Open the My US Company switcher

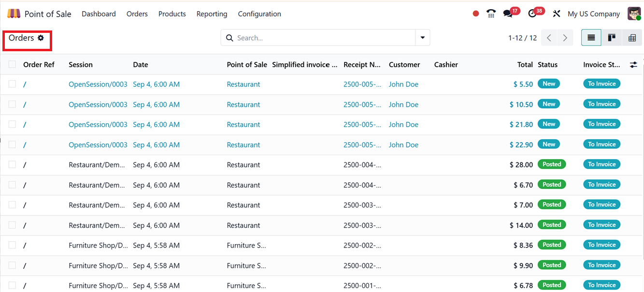pyautogui.click(x=594, y=14)
